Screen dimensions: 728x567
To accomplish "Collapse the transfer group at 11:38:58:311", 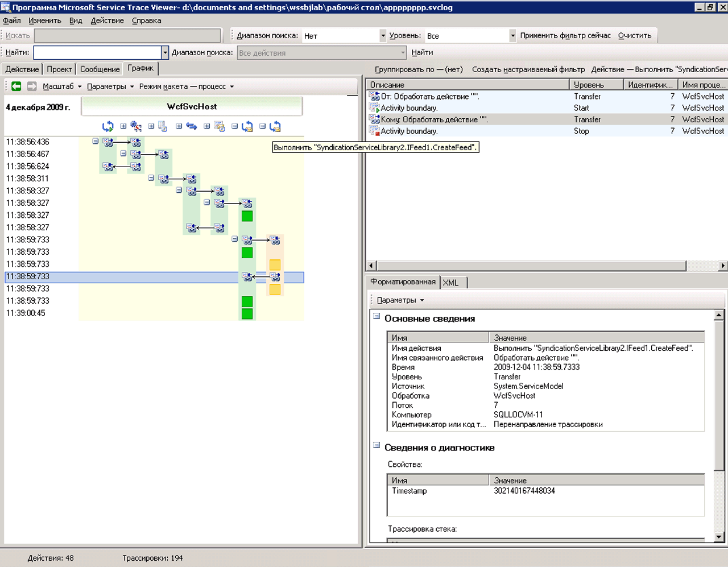I will 151,178.
